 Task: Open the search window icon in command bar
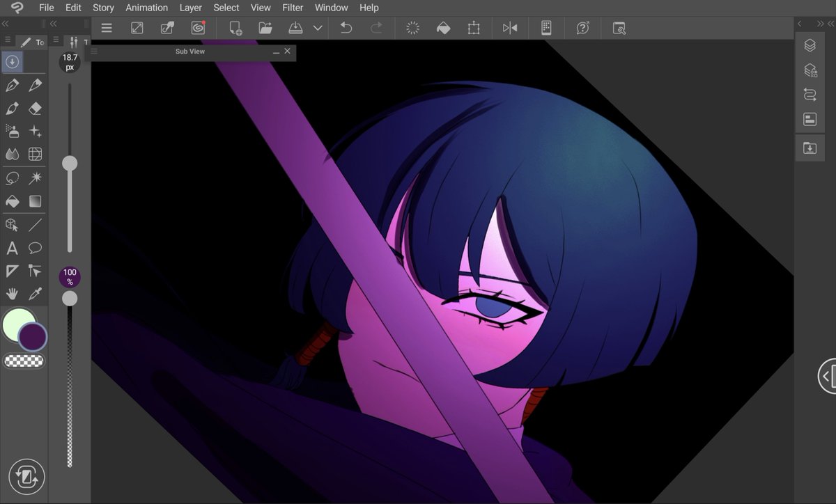(619, 28)
